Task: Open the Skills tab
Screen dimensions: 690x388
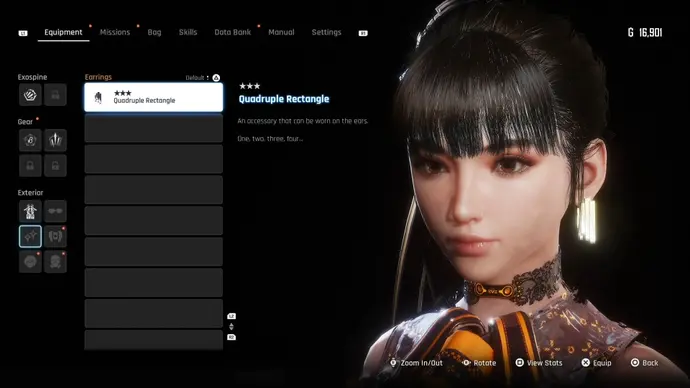Action: pos(188,32)
